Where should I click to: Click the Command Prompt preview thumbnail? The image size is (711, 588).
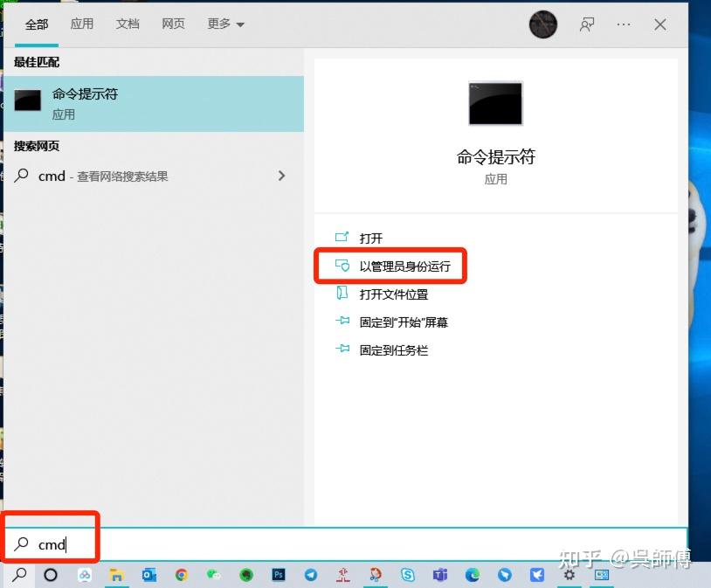coord(495,102)
